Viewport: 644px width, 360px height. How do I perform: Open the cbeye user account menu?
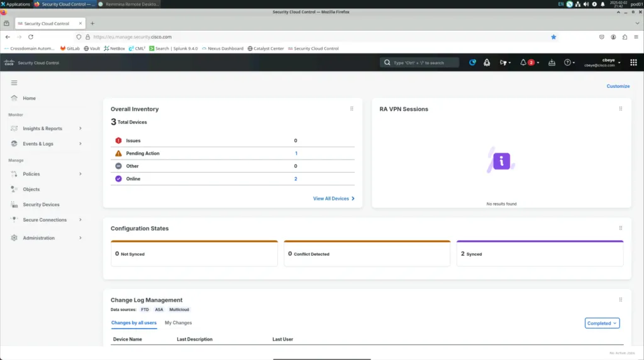pos(601,63)
